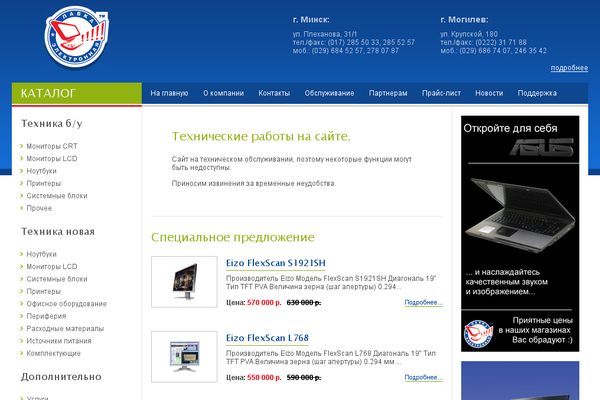
Task: Click the ASUS laptop advertisement banner
Action: (x=520, y=233)
